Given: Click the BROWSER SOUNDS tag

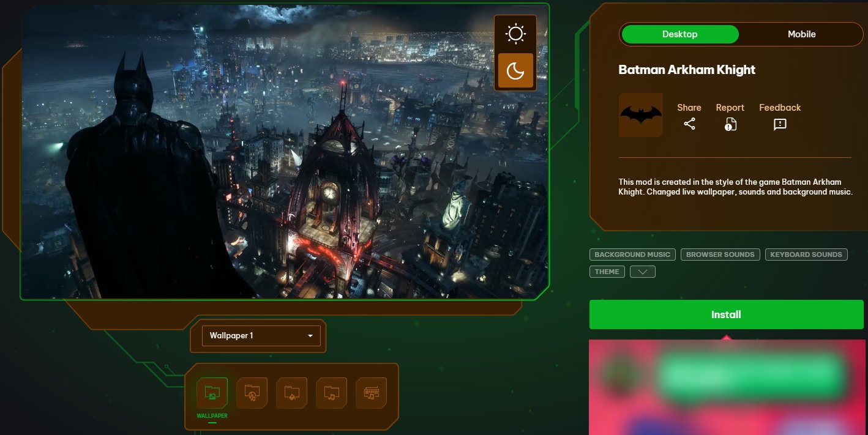Looking at the screenshot, I should [720, 255].
